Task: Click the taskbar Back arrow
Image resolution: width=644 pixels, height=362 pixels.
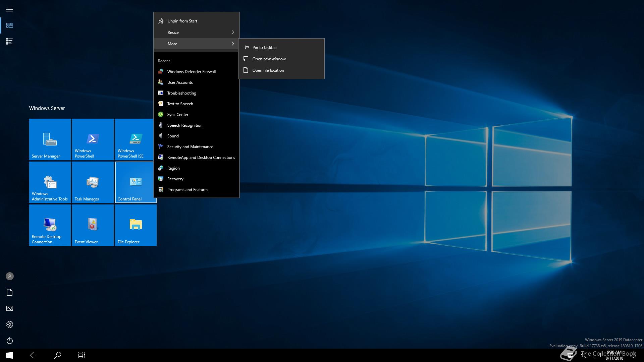Action: point(34,355)
